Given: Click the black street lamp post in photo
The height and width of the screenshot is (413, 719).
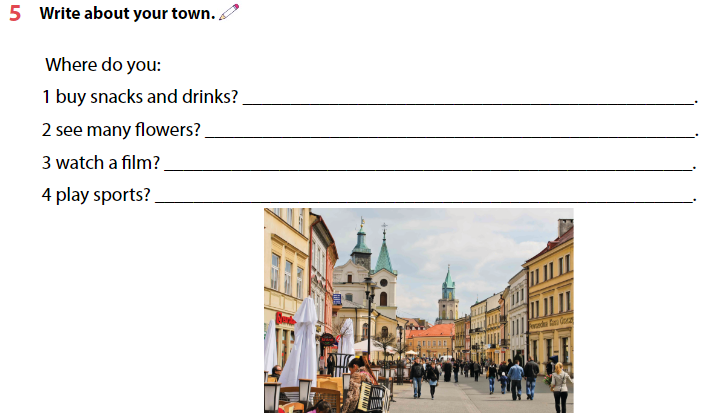Looking at the screenshot, I should [369, 318].
